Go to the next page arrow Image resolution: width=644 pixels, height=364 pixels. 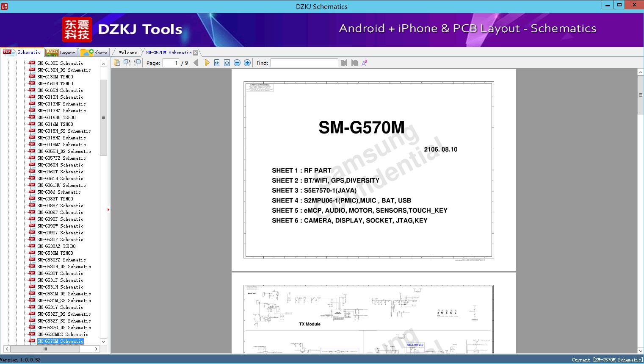pos(207,63)
